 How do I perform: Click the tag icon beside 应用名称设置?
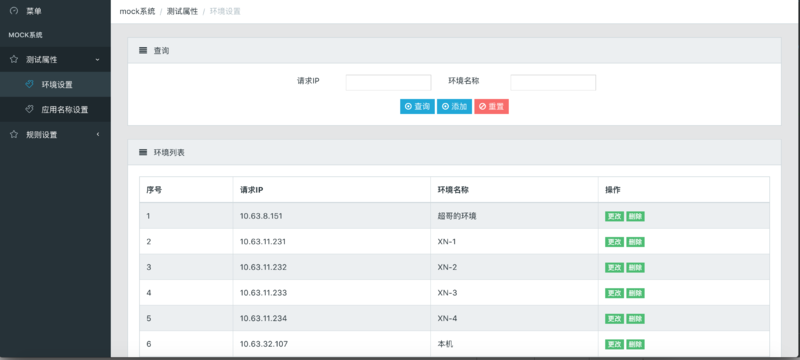[29, 109]
